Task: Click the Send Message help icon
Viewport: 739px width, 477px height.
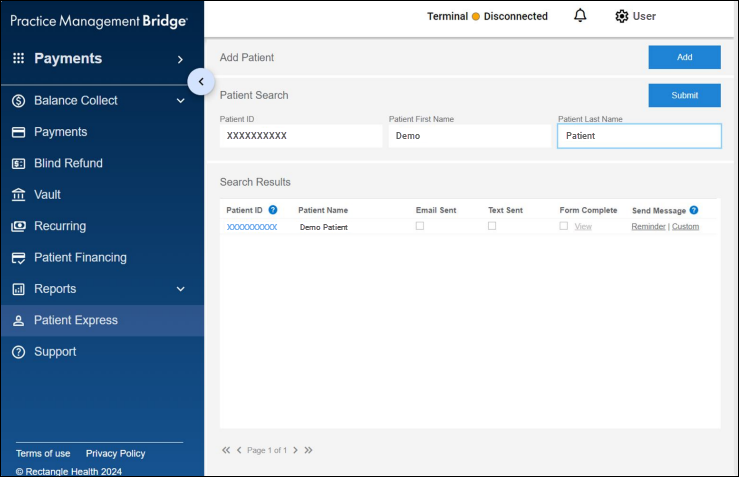Action: coord(694,210)
